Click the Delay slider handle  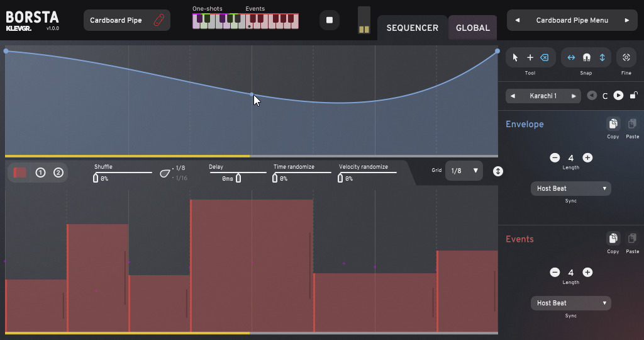tap(238, 178)
